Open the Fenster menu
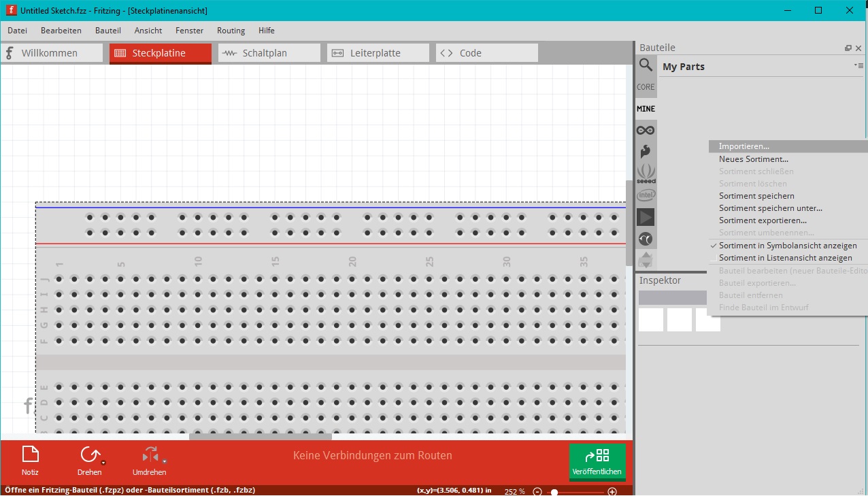The image size is (868, 496). coord(189,31)
